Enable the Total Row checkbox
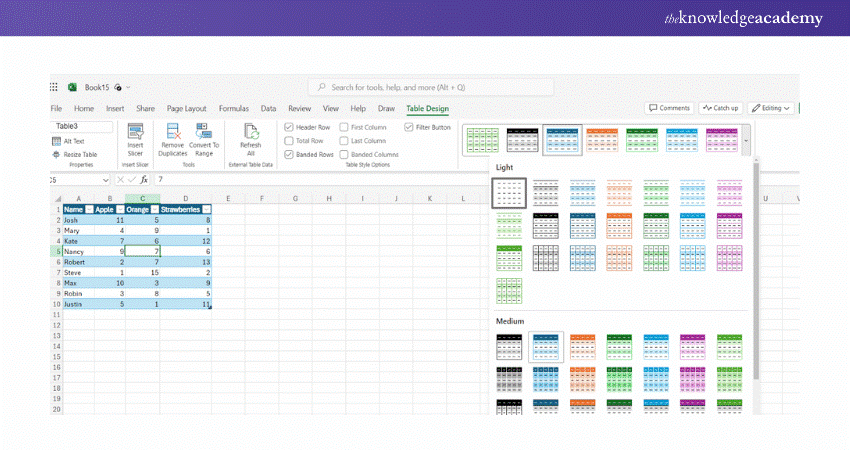The image size is (850, 450). (289, 141)
